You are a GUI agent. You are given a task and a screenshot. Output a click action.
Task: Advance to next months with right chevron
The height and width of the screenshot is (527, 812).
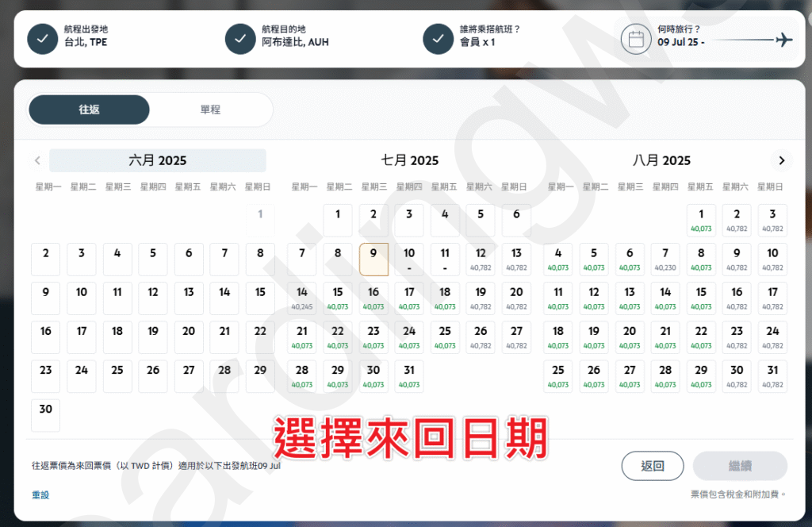781,160
